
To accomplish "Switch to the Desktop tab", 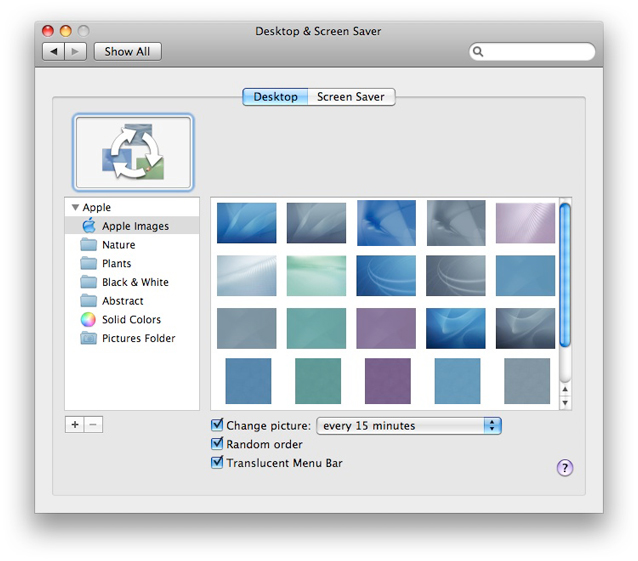I will [x=275, y=97].
